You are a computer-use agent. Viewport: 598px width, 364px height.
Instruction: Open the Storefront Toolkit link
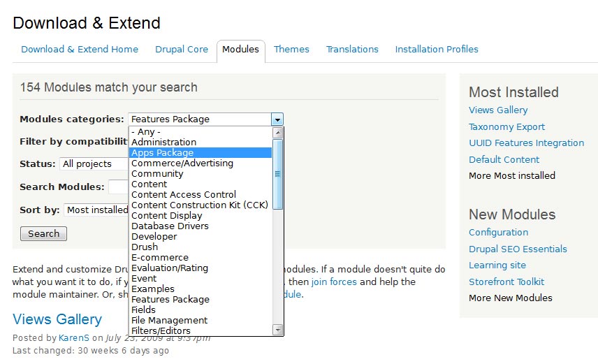click(x=506, y=282)
